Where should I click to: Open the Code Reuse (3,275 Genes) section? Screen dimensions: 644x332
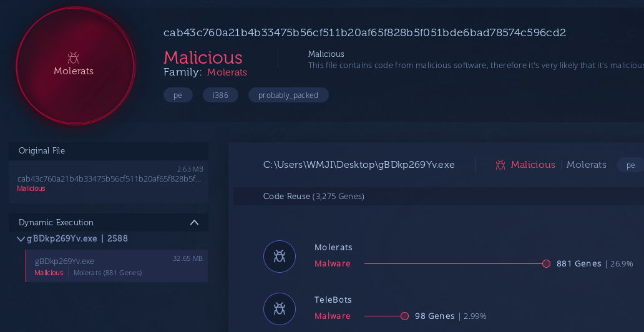coord(439,197)
